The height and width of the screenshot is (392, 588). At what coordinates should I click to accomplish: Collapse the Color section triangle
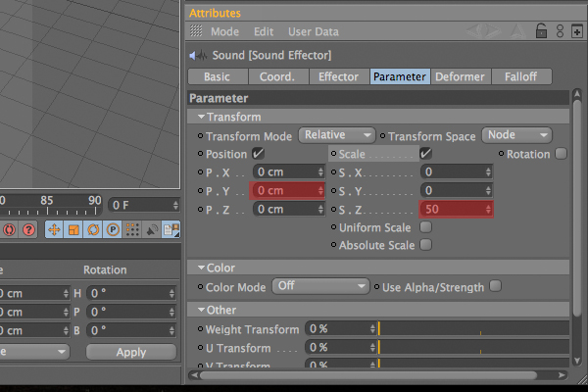[x=201, y=268]
